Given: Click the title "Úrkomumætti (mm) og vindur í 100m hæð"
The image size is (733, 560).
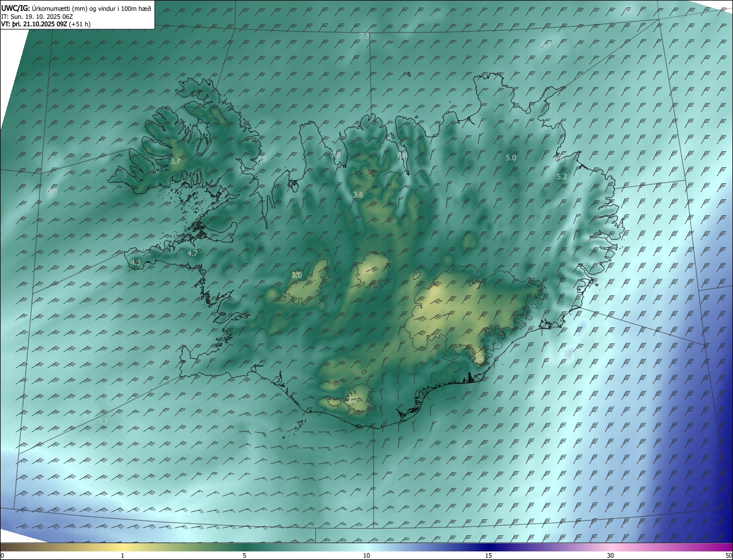Looking at the screenshot, I should (x=91, y=8).
